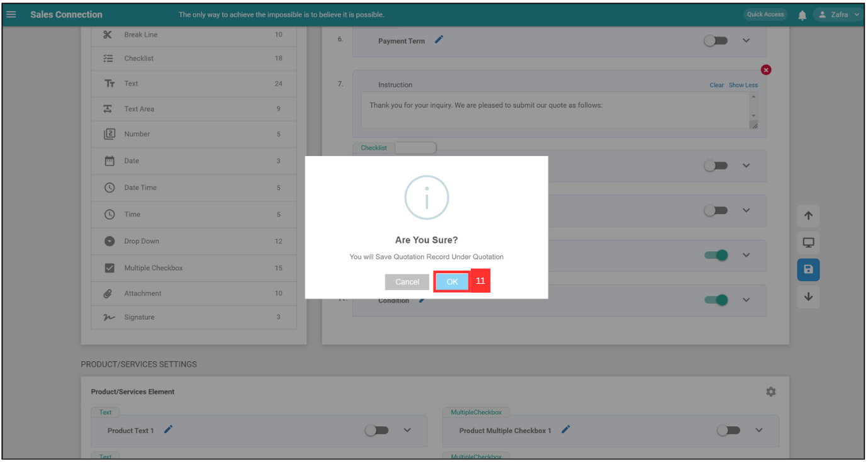Viewport: 868px width, 462px height.
Task: Click the Instruction textarea scrollbar
Action: coord(753,107)
